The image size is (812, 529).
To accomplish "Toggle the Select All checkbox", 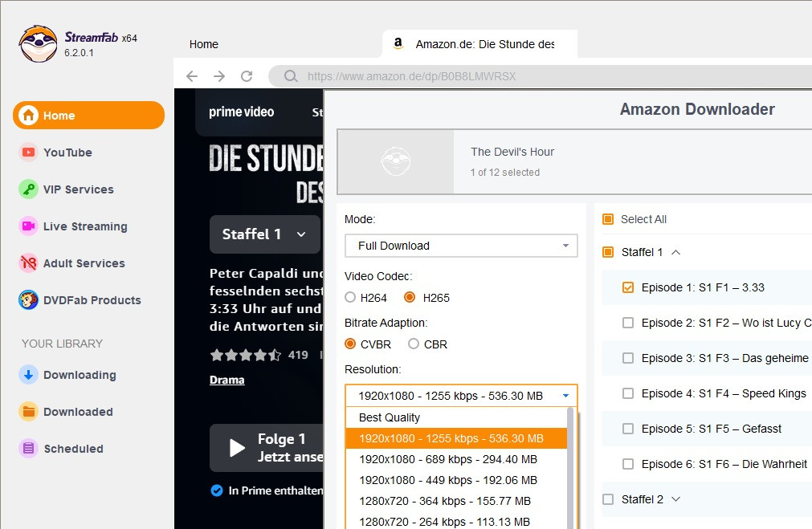I will point(608,219).
